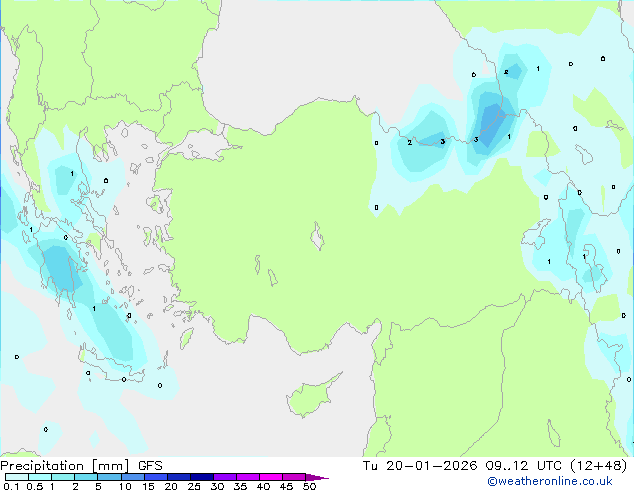This screenshot has width=634, height=490.
Task: Click the legend label '10'
Action: tap(125, 486)
